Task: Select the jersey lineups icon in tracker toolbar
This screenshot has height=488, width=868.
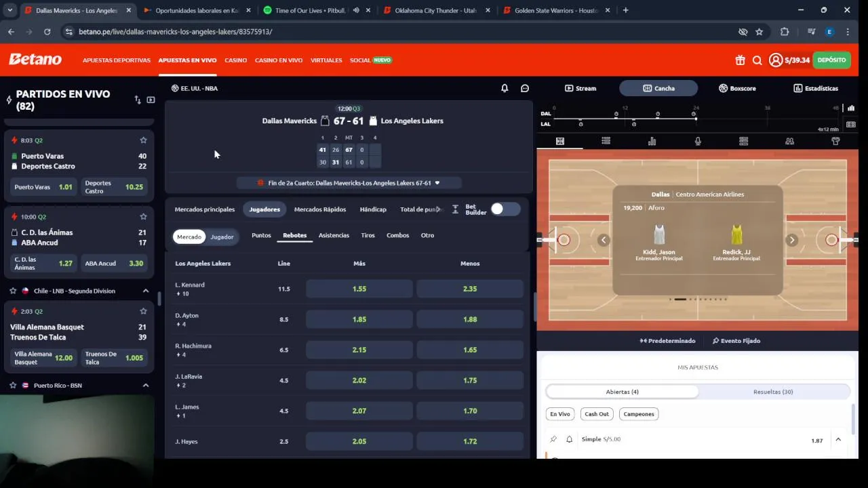Action: click(835, 141)
